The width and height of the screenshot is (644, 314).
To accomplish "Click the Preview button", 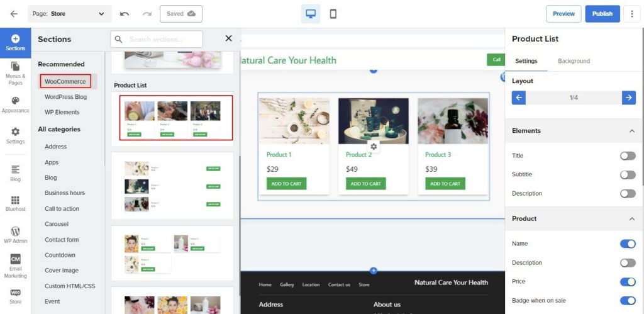I will tap(563, 14).
